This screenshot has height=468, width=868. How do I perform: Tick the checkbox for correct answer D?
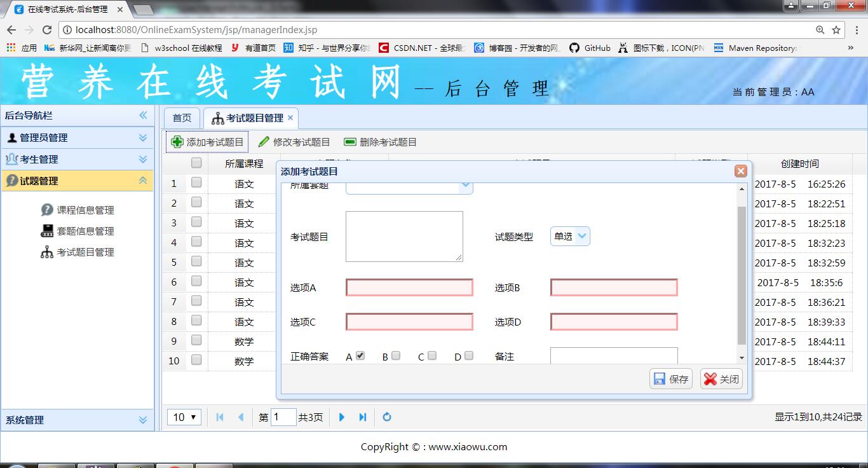click(x=469, y=356)
